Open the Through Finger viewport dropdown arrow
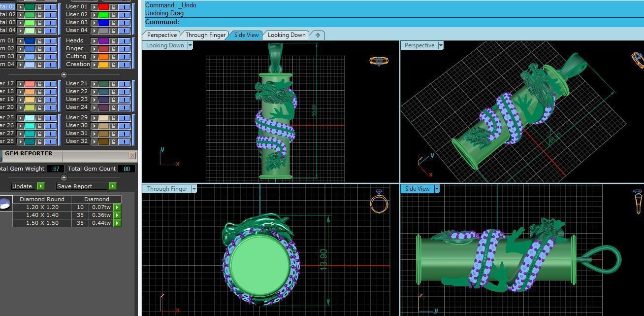The width and height of the screenshot is (644, 316). click(194, 189)
